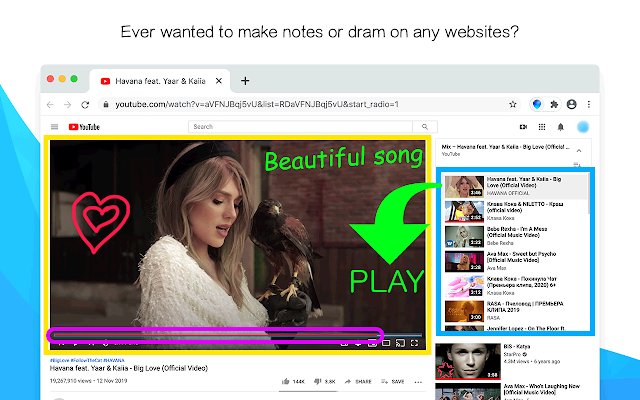Collapse the Mix playlist with the chevron
640x400 pixels.
point(579,151)
